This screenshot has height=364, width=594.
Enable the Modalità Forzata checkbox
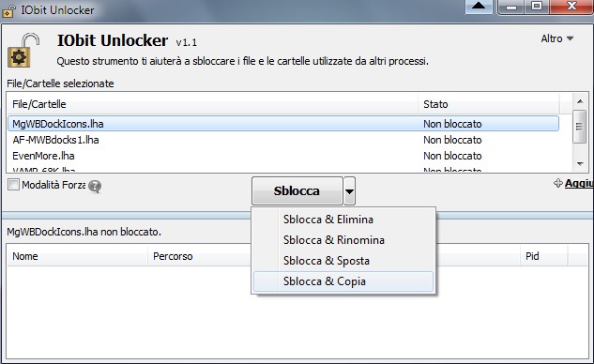(x=14, y=185)
